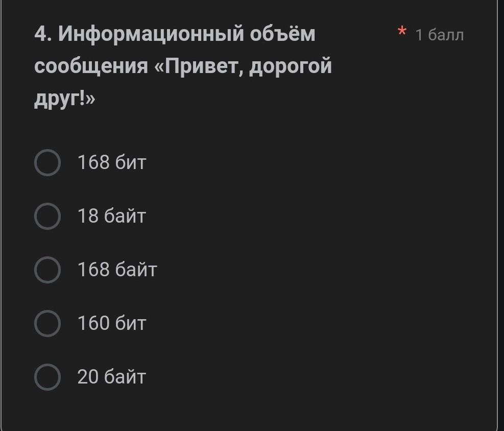The width and height of the screenshot is (504, 431).
Task: Click the red required asterisk
Action: point(402,33)
